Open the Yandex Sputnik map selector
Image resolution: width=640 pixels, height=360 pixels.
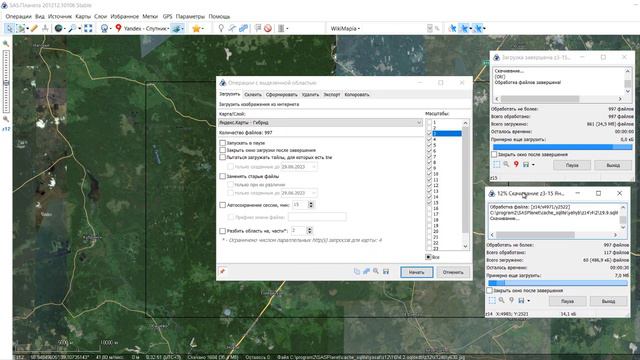click(142, 28)
